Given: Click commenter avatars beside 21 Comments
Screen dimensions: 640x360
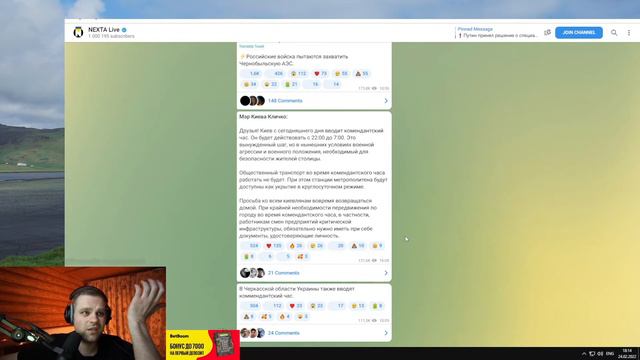Looking at the screenshot, I should 252,273.
